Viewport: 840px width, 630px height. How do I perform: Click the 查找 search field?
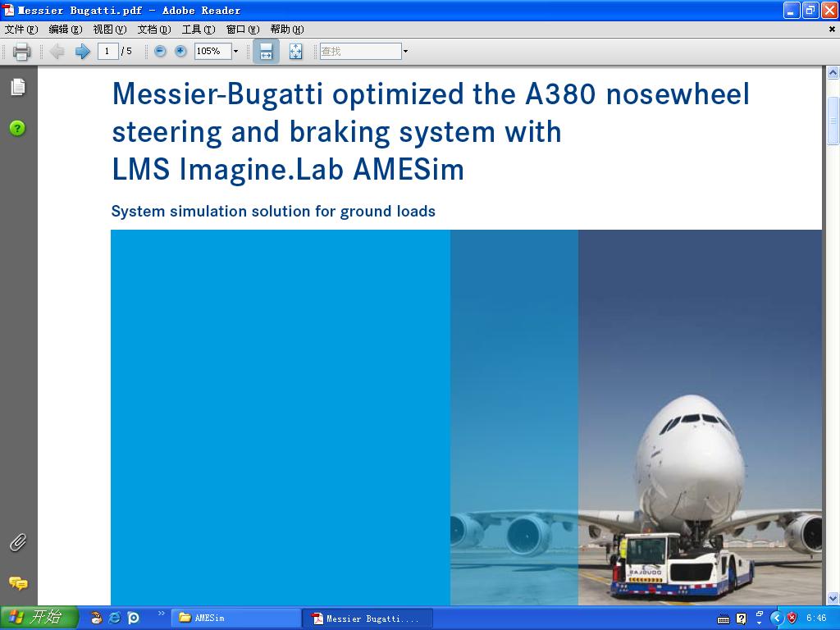[361, 52]
